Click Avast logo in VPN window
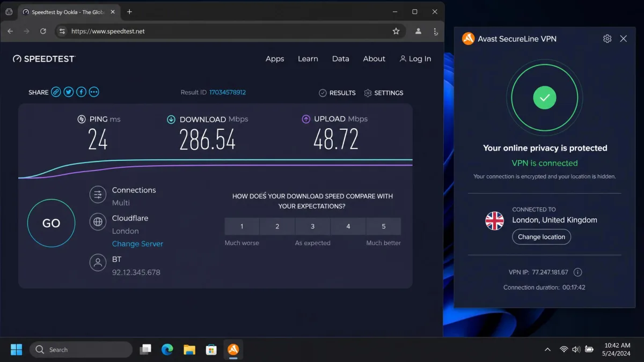The height and width of the screenshot is (362, 644). pyautogui.click(x=469, y=39)
